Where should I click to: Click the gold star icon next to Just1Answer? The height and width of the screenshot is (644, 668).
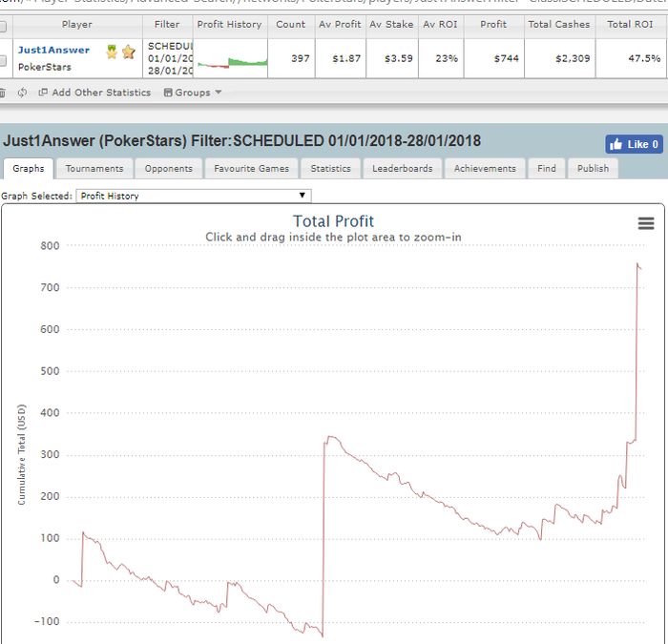click(x=128, y=52)
